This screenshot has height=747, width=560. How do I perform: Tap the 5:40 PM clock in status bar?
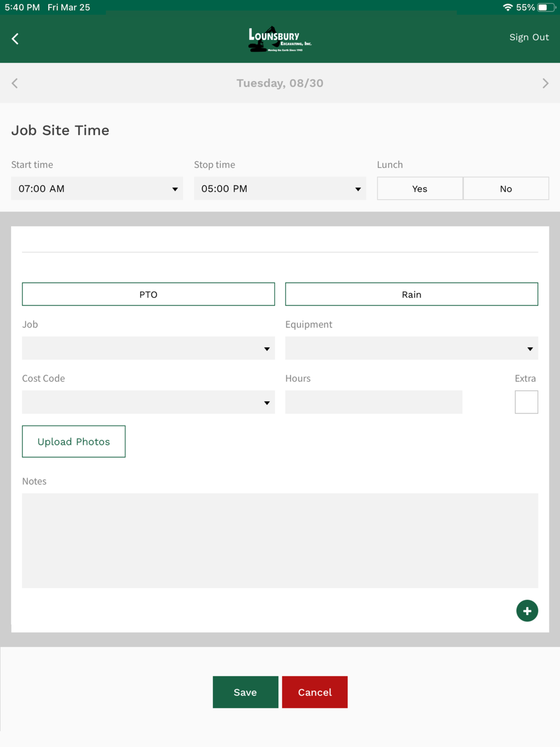tap(22, 7)
